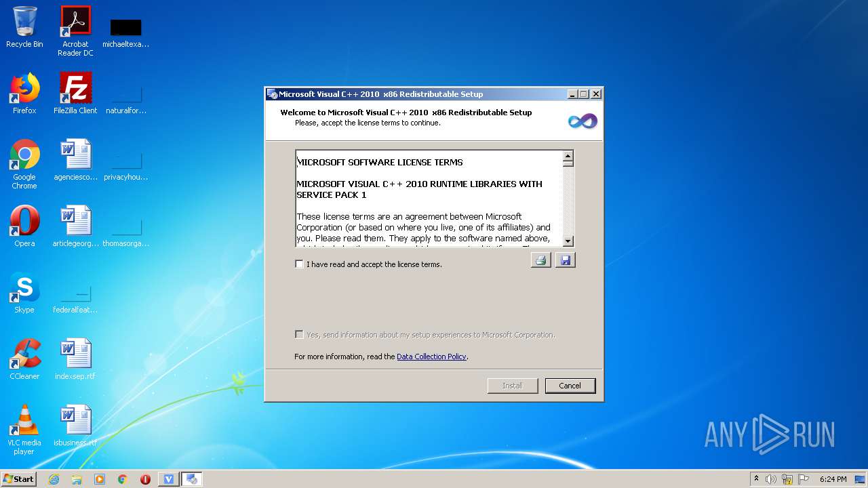Image resolution: width=868 pixels, height=488 pixels.
Task: Select the CCleaner desktop shortcut
Action: point(24,359)
